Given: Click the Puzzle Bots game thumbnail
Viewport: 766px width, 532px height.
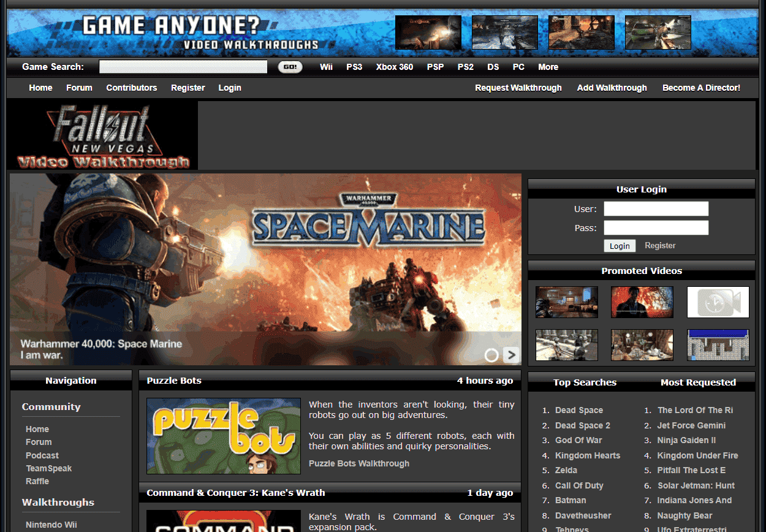Looking at the screenshot, I should point(224,436).
